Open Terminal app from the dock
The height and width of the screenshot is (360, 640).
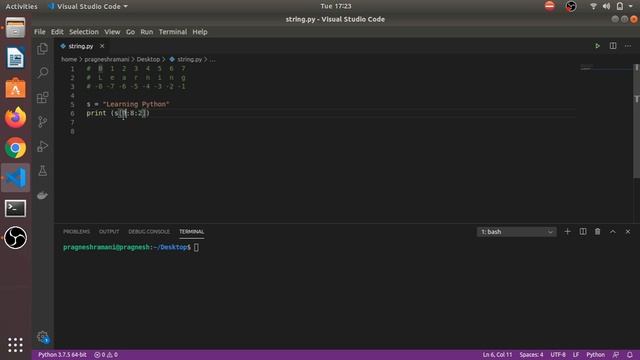(16, 208)
